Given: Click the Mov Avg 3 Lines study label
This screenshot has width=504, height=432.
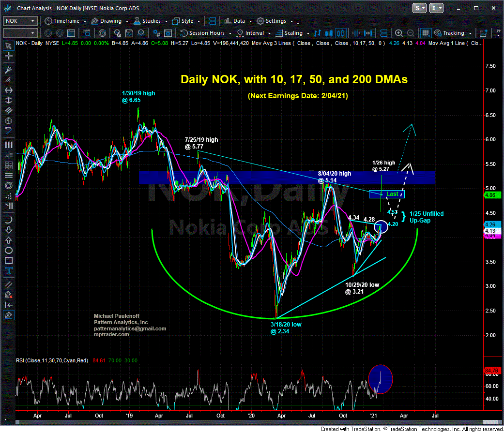Looking at the screenshot, I should click(271, 43).
